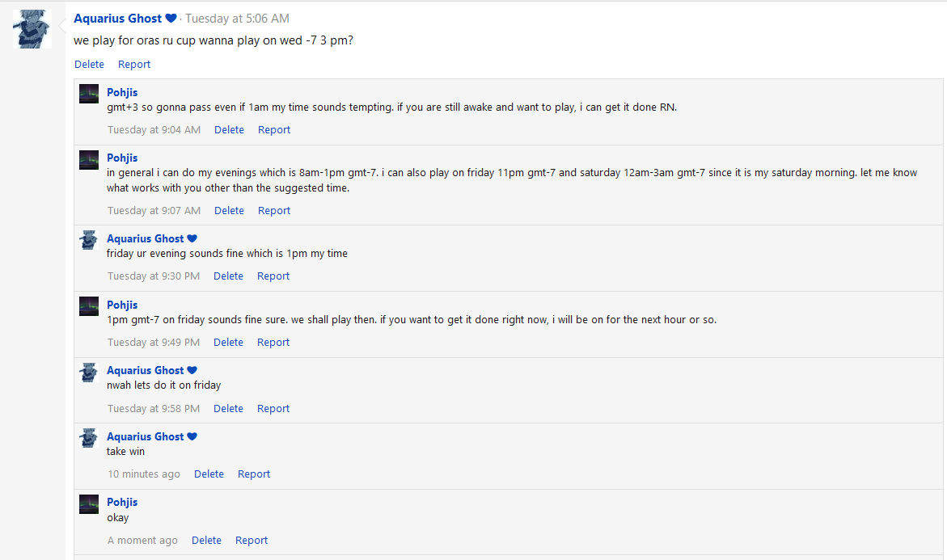Open Pohjis profile from the 'okay' comment
The width and height of the screenshot is (947, 560).
click(122, 502)
